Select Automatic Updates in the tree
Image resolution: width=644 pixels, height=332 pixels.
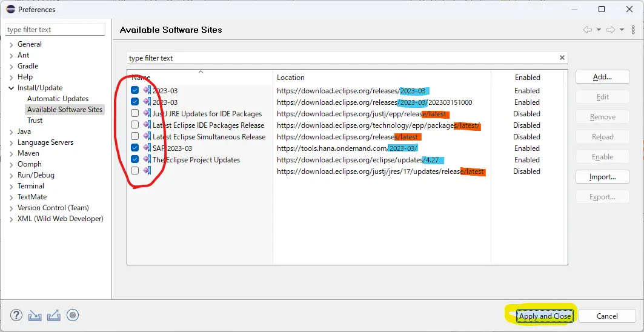pos(58,99)
